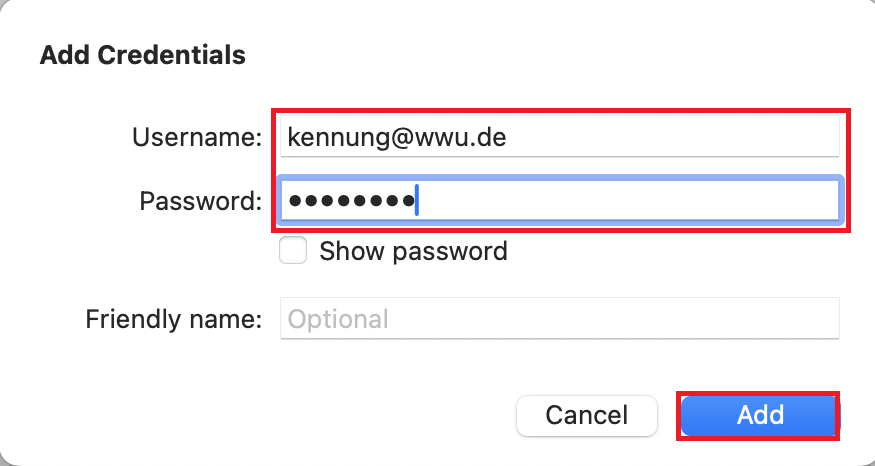Click the "Username:" label
This screenshot has height=466, width=875.
pyautogui.click(x=196, y=138)
